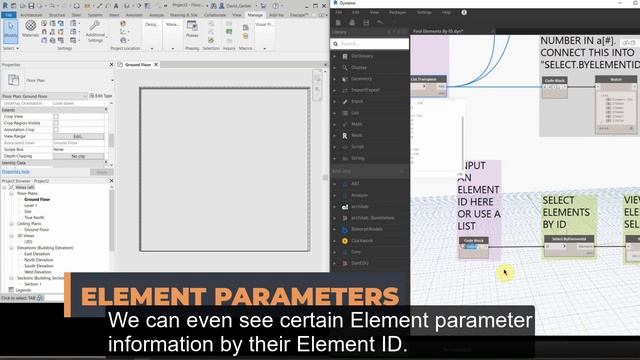Click the Dynamo info notification icon
The height and width of the screenshot is (360, 640).
(x=464, y=12)
